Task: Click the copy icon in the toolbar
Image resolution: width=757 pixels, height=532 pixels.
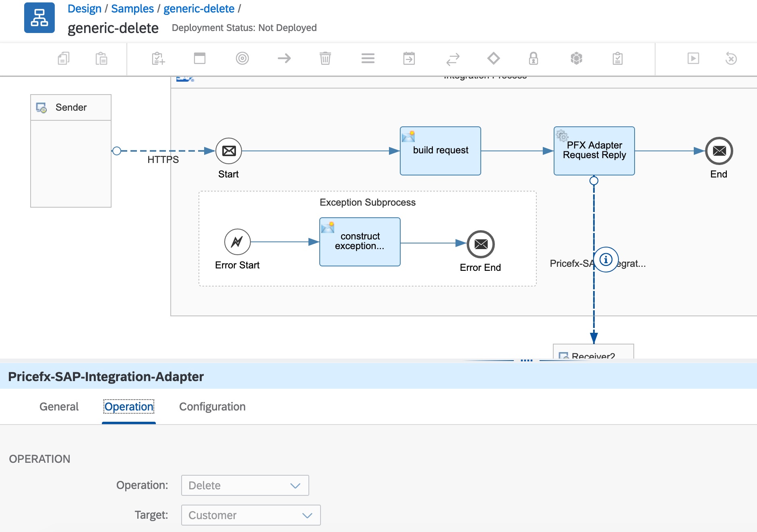Action: (64, 59)
